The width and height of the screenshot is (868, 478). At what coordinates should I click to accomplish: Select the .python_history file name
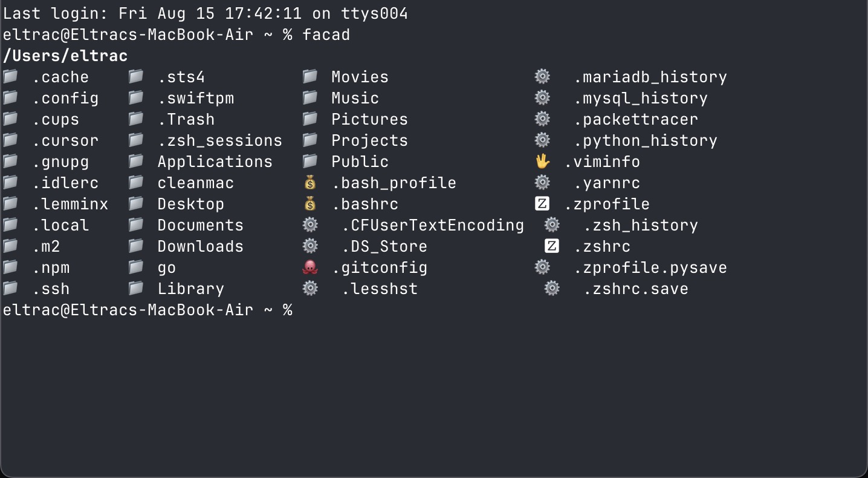click(x=646, y=140)
